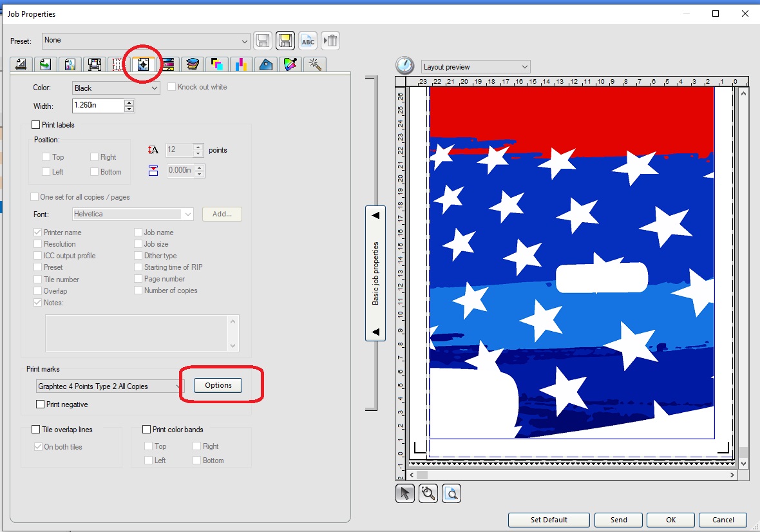Toggle the Printer name checkbox
The image size is (760, 532).
38,232
